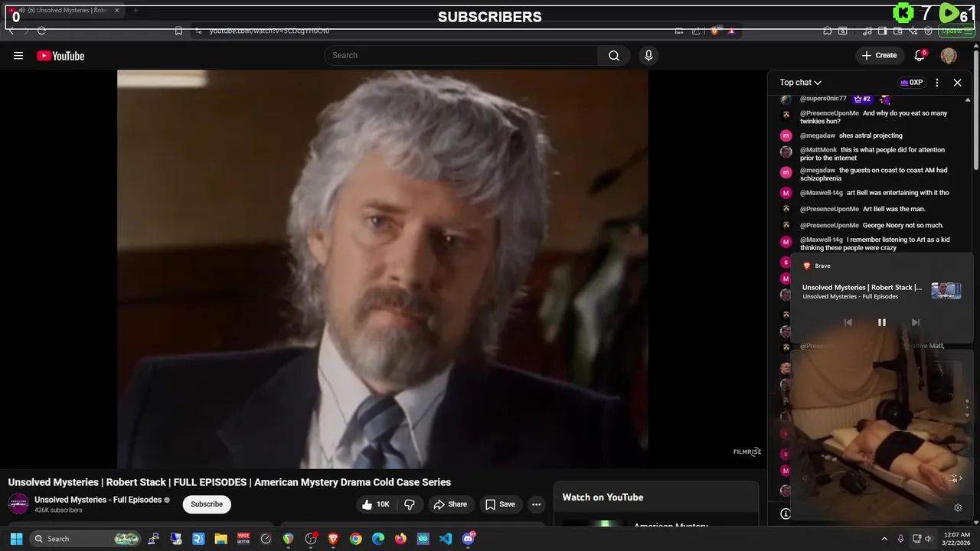Reload the page in the browser
The image size is (980, 551).
[x=41, y=31]
